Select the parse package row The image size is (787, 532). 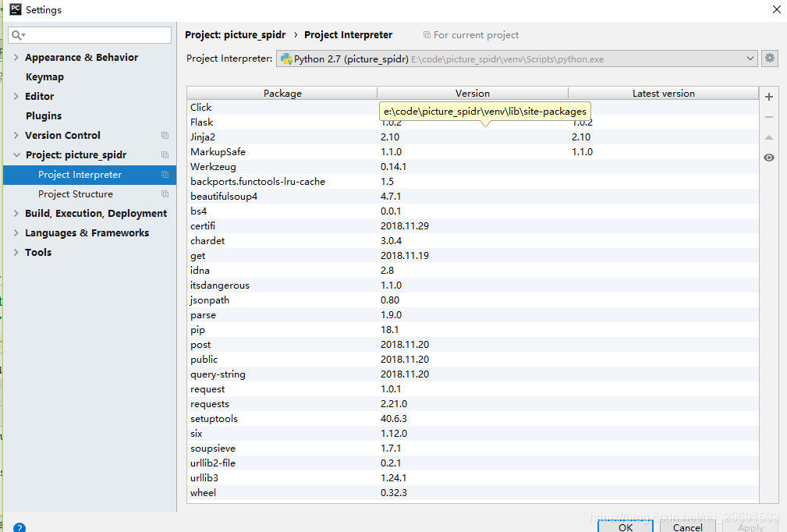pyautogui.click(x=473, y=314)
